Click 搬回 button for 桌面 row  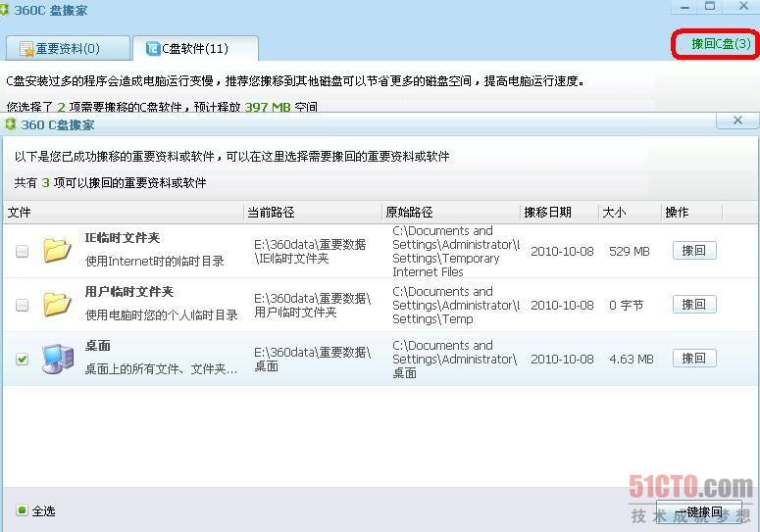pos(694,359)
